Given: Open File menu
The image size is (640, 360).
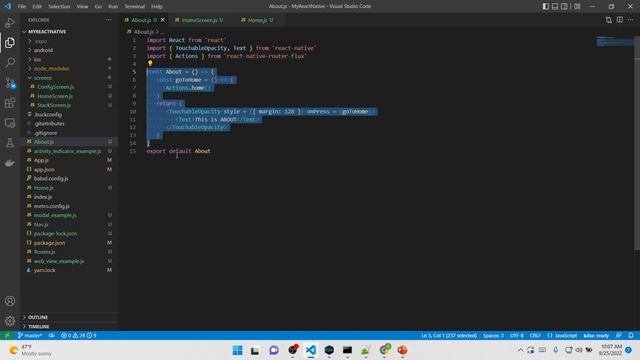Looking at the screenshot, I should (22, 7).
